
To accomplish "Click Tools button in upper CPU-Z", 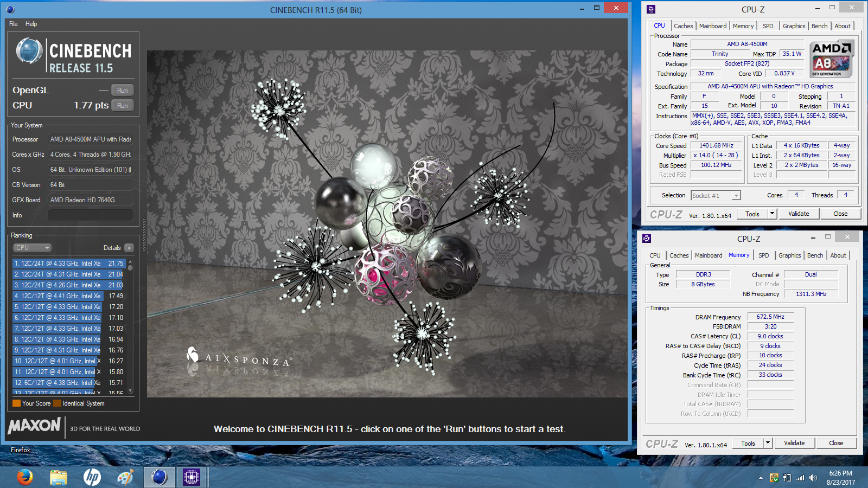I will (752, 214).
